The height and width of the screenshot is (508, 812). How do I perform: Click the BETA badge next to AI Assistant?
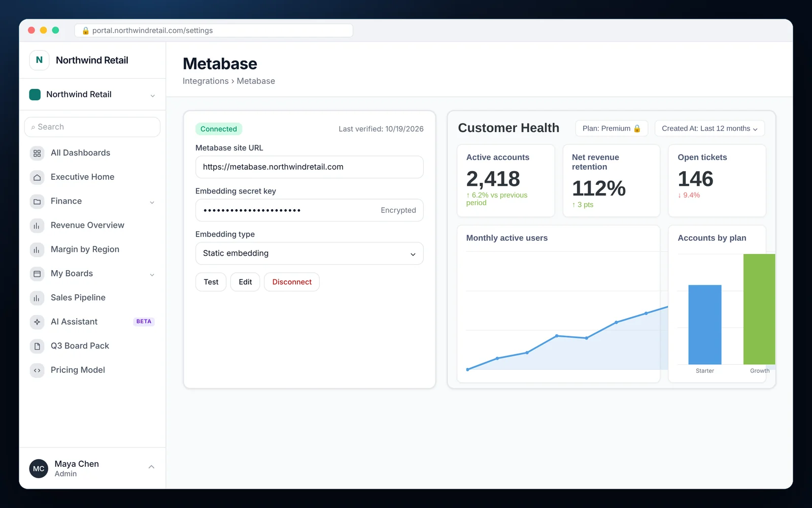click(x=144, y=322)
